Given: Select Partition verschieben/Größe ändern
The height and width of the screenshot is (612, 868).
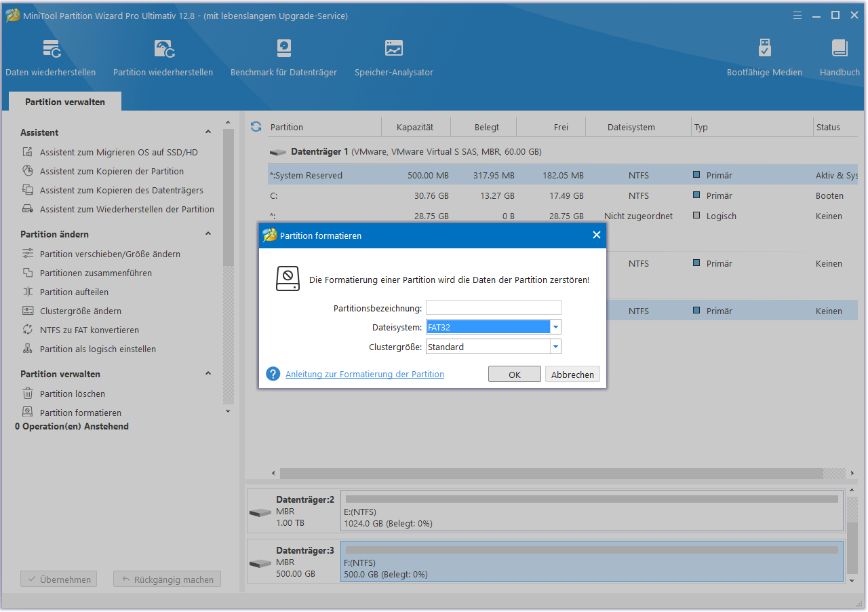Looking at the screenshot, I should 110,254.
